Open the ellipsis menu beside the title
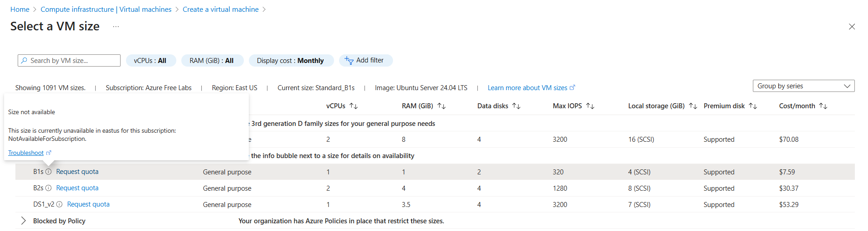Viewport: 868px width, 231px height. [x=116, y=27]
